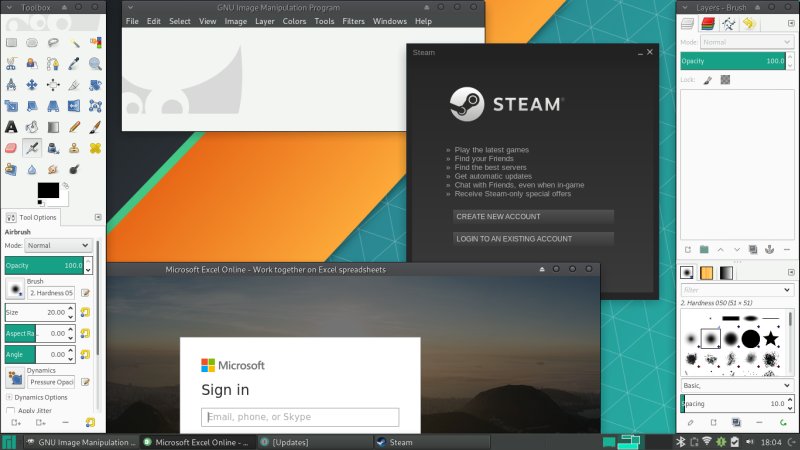Select the Zoom magnifier tool

coord(95,64)
